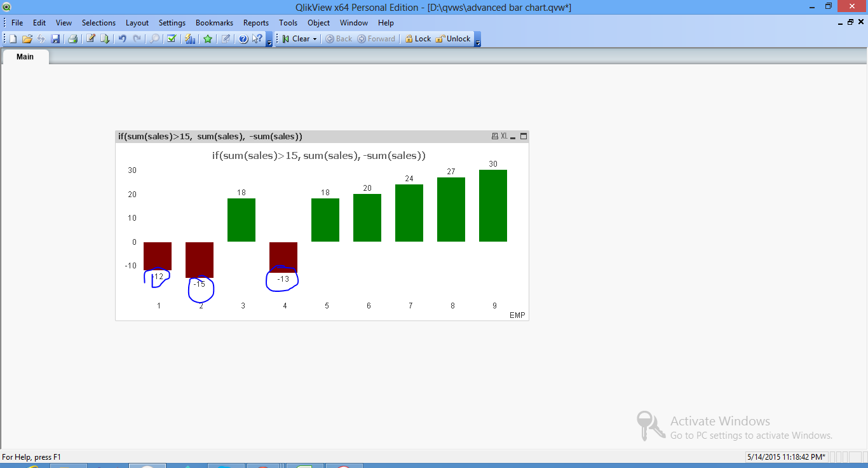The height and width of the screenshot is (468, 868).
Task: Select the red bar for EMP 2
Action: tap(200, 260)
